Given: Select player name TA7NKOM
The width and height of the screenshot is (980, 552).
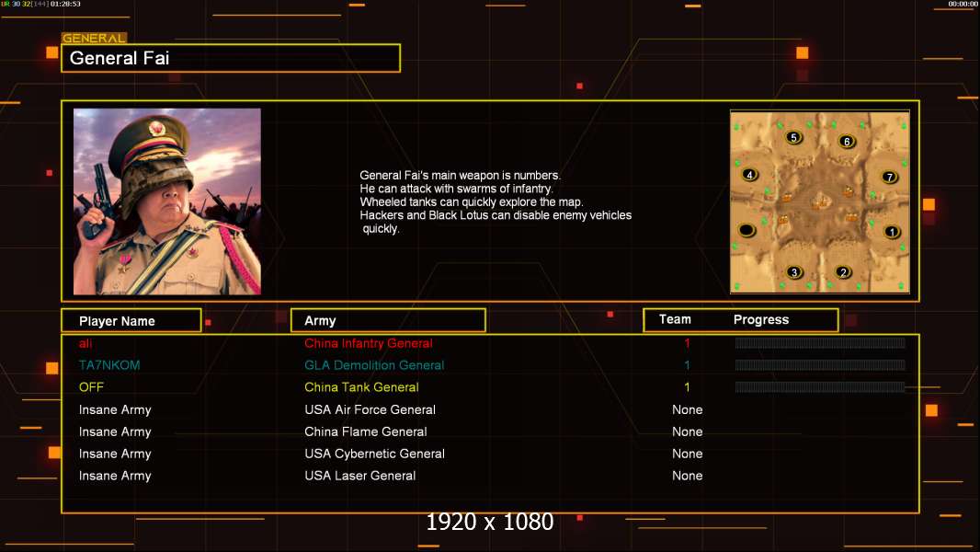Looking at the screenshot, I should coord(109,365).
